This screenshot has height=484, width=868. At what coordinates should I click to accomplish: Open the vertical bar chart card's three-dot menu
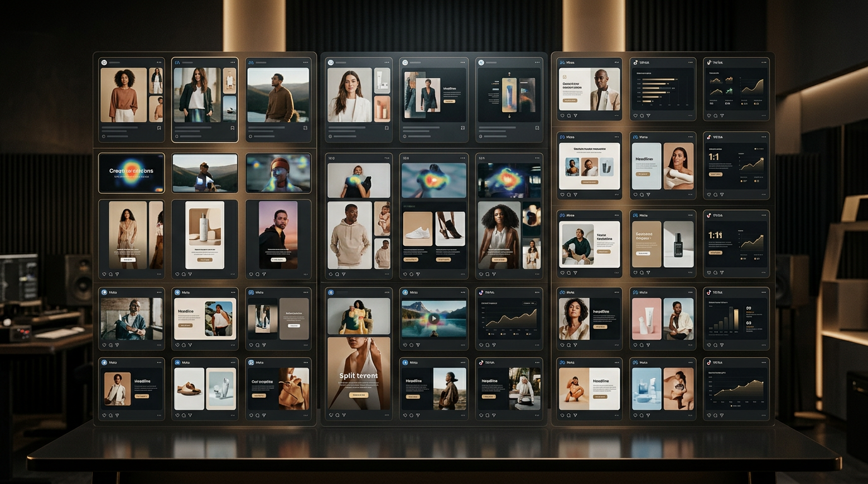click(x=762, y=292)
